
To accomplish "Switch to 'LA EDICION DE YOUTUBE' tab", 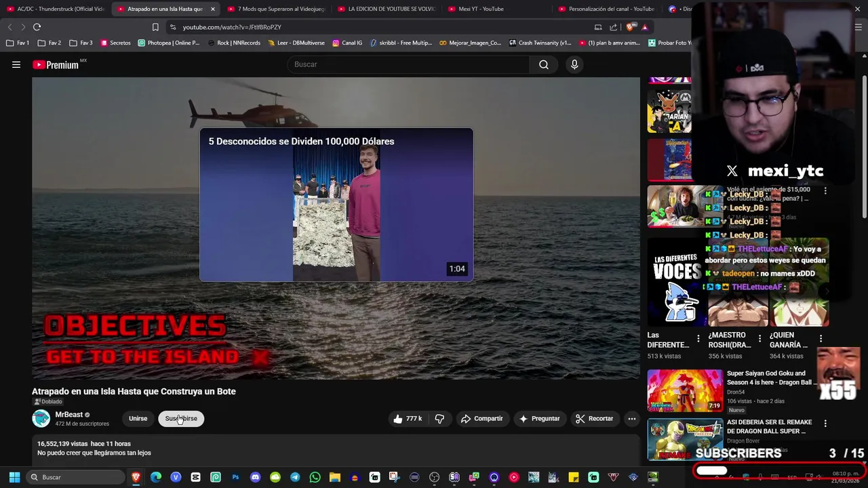I will 386,9.
